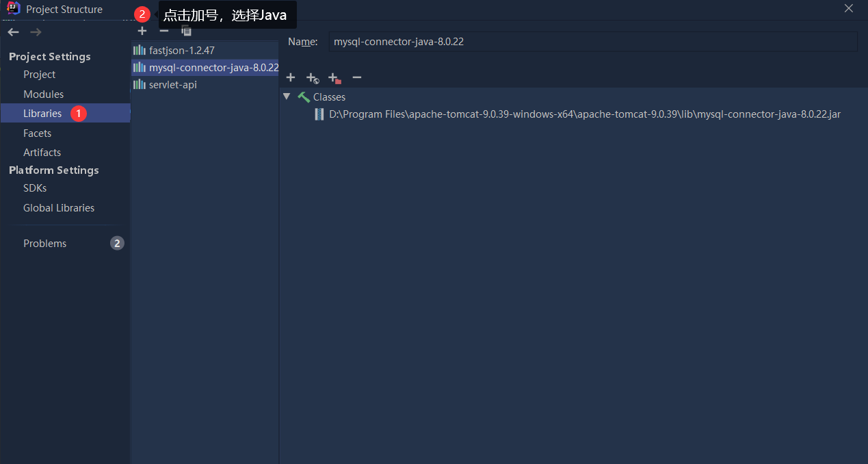Open Artifacts settings page
The height and width of the screenshot is (464, 868).
coord(42,153)
